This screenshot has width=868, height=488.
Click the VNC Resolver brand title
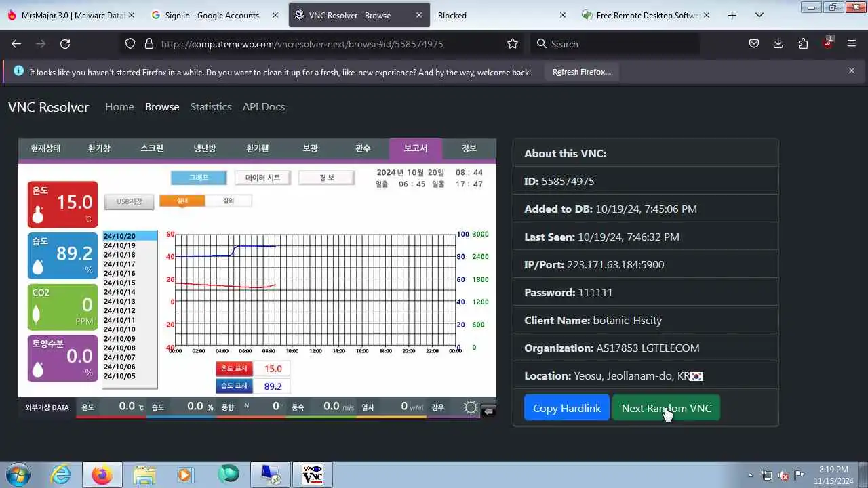pyautogui.click(x=48, y=107)
